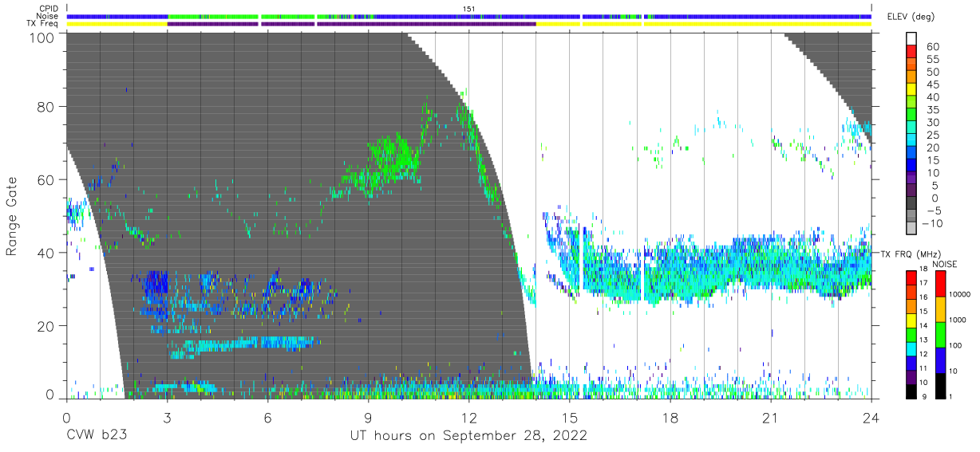The width and height of the screenshot is (980, 452).
Task: Click the 18 hour tick on time axis
Action: (x=670, y=417)
